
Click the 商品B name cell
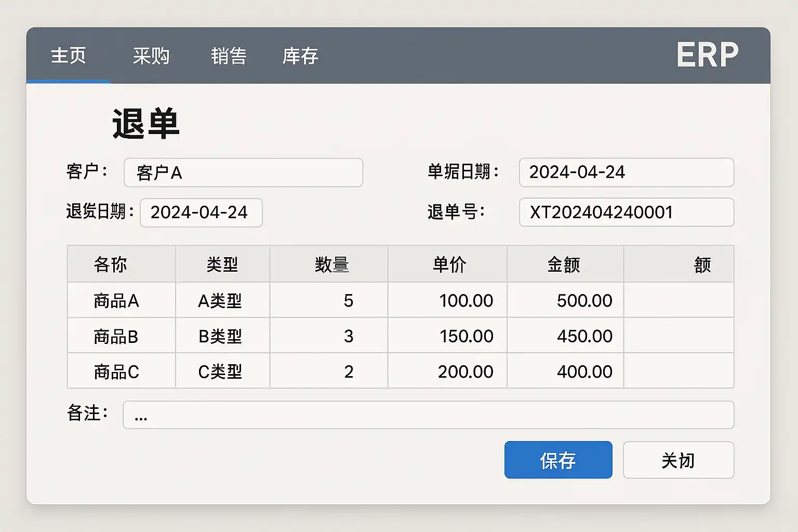click(x=116, y=336)
